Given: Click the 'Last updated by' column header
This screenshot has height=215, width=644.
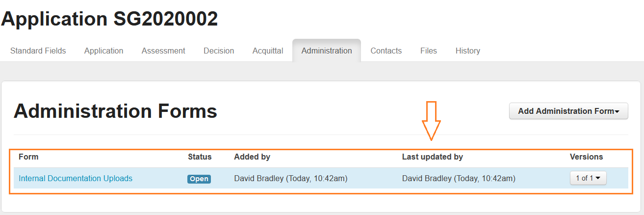Looking at the screenshot, I should click(433, 157).
